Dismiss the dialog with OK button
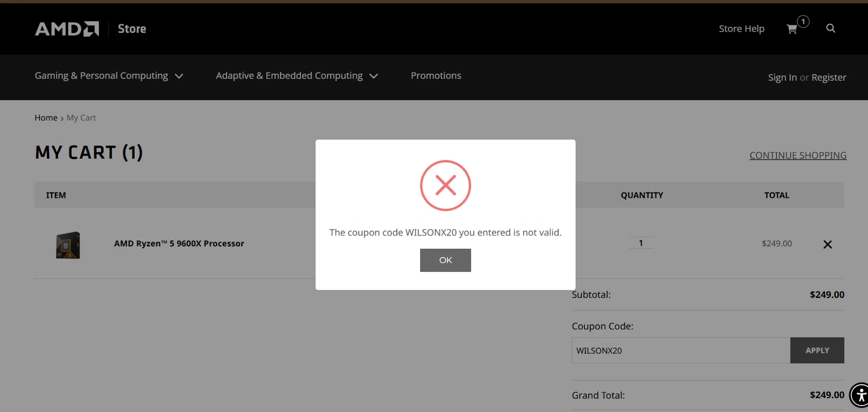Screen dimensions: 868x412 click(446, 260)
